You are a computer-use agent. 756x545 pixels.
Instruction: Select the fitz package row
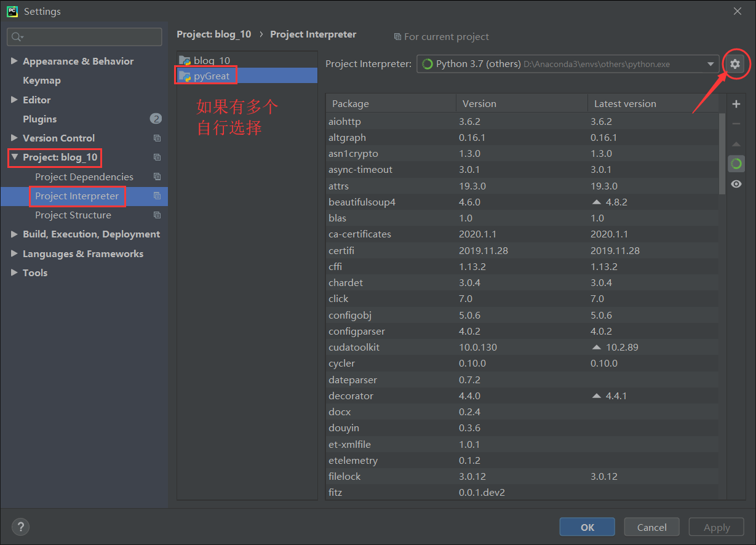click(x=522, y=492)
